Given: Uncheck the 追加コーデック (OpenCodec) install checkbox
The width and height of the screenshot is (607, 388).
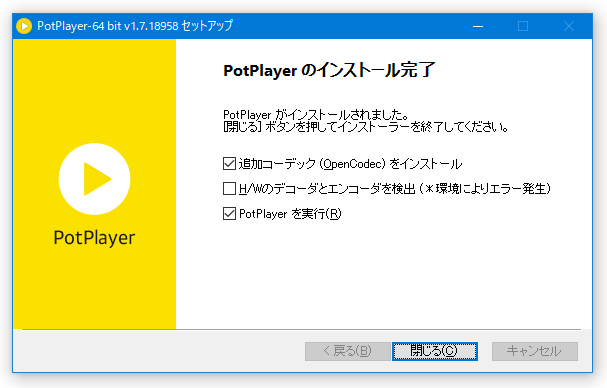Looking at the screenshot, I should coord(229,164).
